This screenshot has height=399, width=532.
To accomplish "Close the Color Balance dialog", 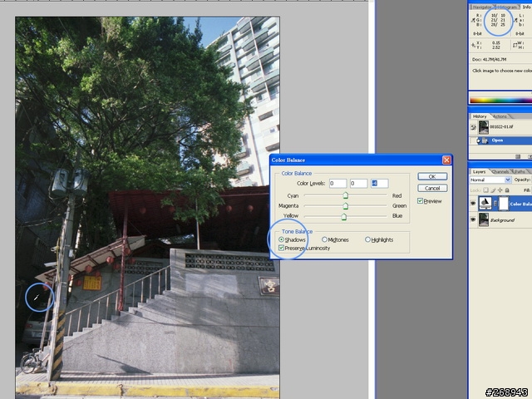I will pyautogui.click(x=446, y=160).
